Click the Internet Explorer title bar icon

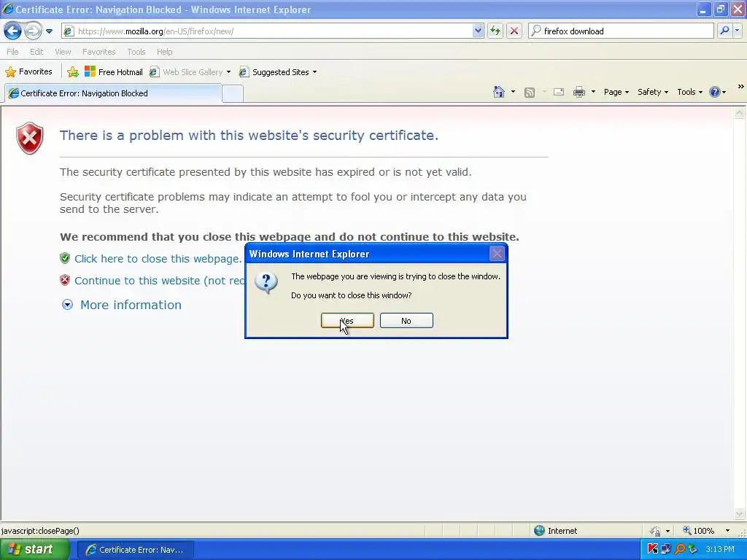[x=7, y=9]
